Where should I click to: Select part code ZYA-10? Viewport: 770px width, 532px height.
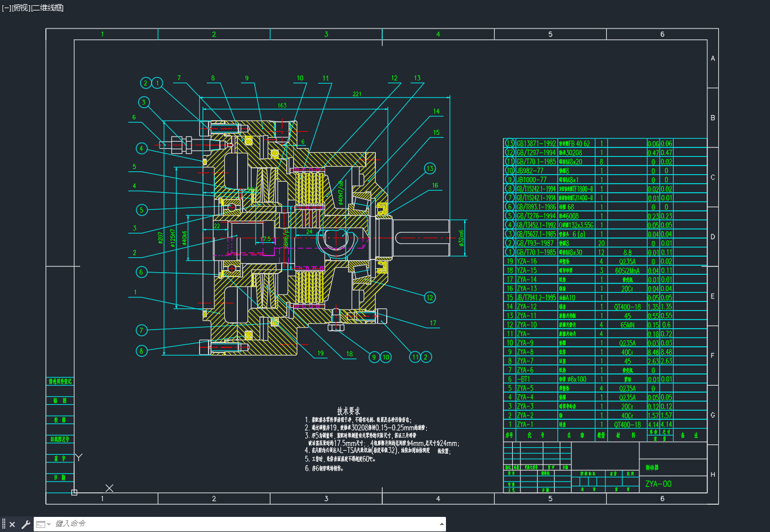(527, 325)
